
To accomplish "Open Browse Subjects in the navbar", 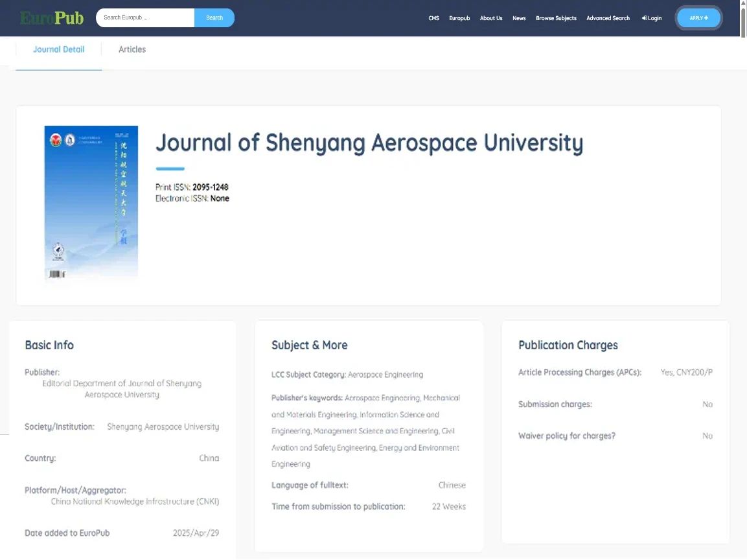I will pos(556,18).
